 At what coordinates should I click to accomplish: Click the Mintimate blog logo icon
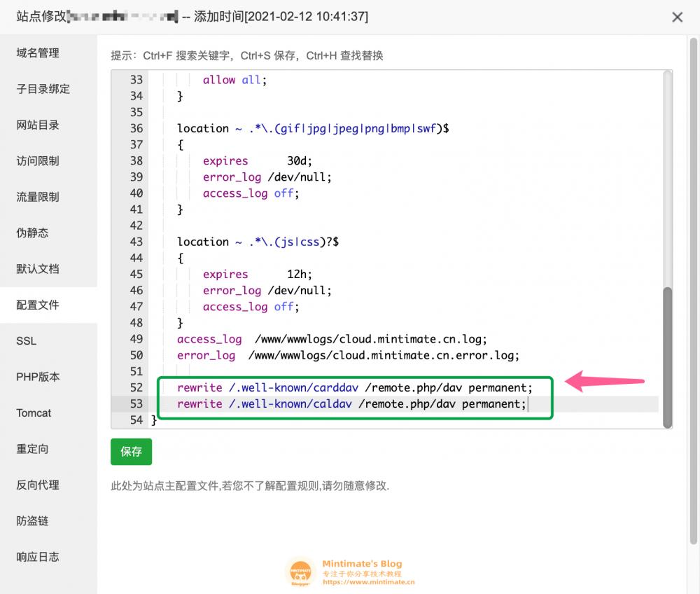click(x=300, y=572)
